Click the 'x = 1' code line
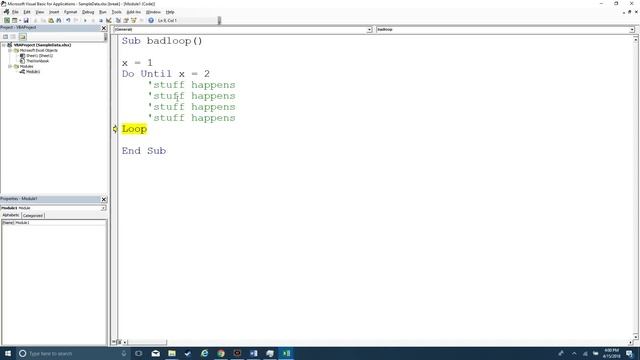This screenshot has height=360, width=640. tap(137, 63)
